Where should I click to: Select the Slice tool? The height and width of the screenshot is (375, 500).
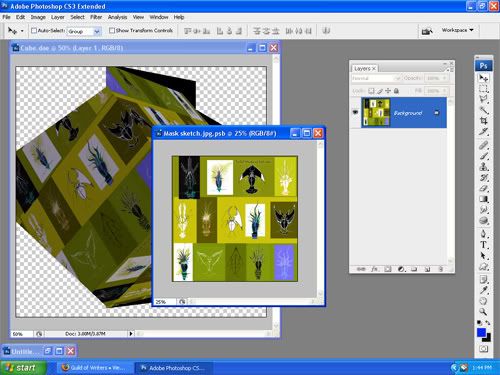pos(483,131)
